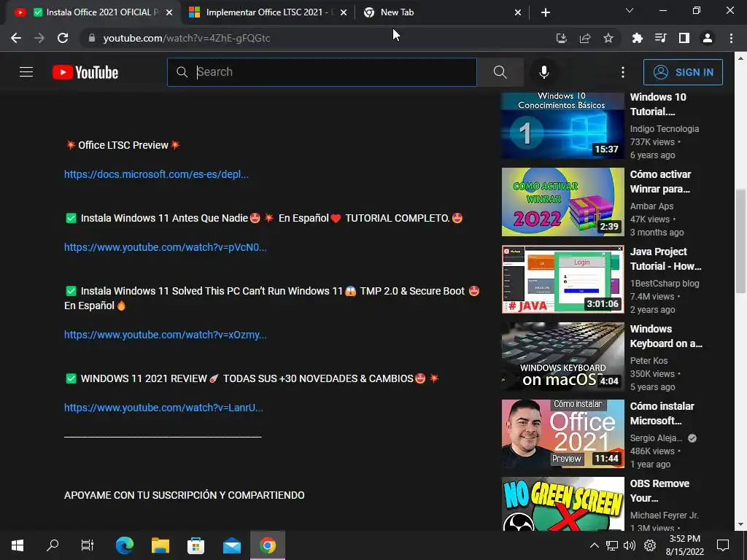Screen dimensions: 747x560
Task: Click the SIGN IN button
Action: coord(683,72)
